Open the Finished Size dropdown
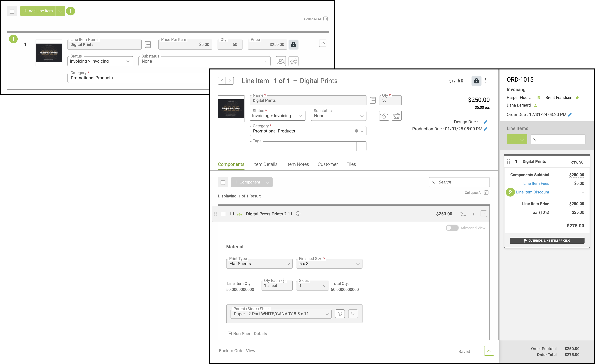Viewport: 595px width, 364px height. 329,264
